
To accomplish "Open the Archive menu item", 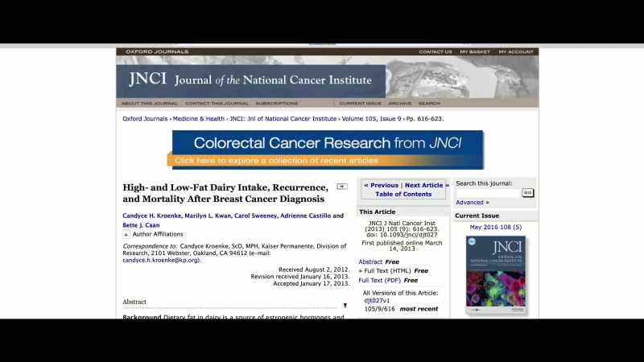I will coord(399,104).
